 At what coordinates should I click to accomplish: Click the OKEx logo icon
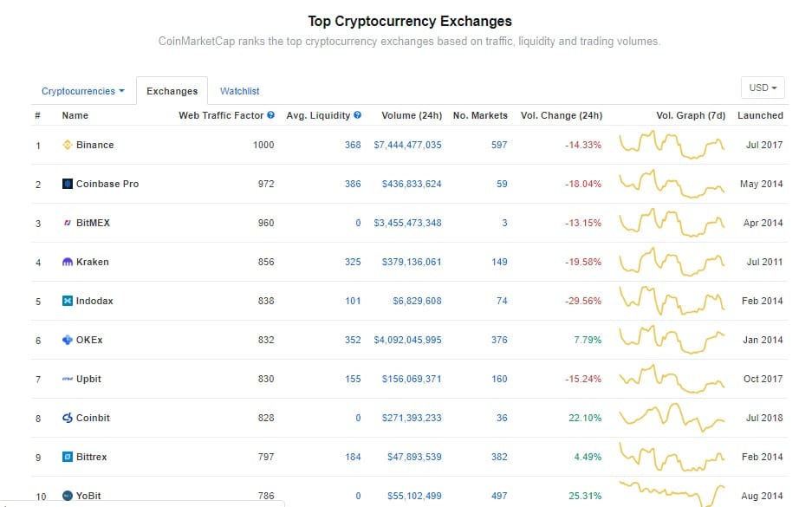(68, 340)
